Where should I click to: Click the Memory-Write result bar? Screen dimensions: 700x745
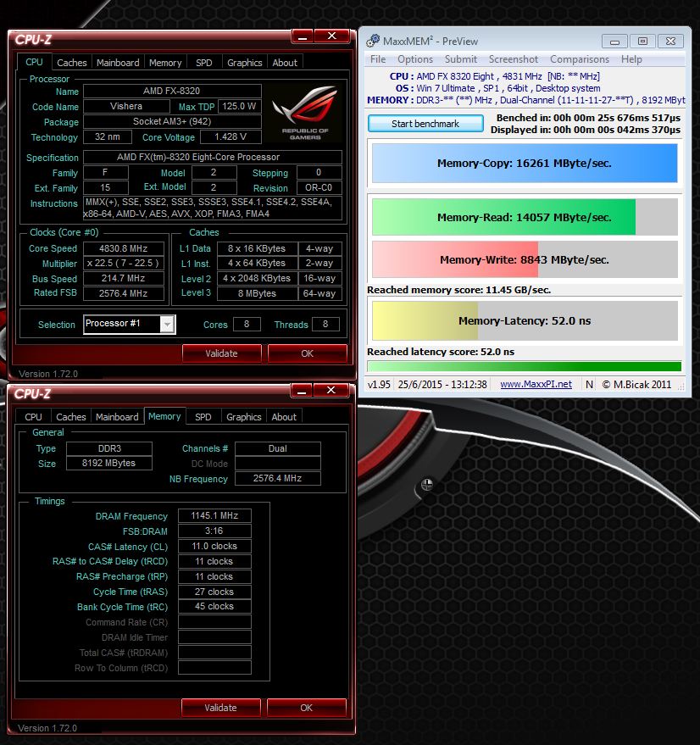525,259
